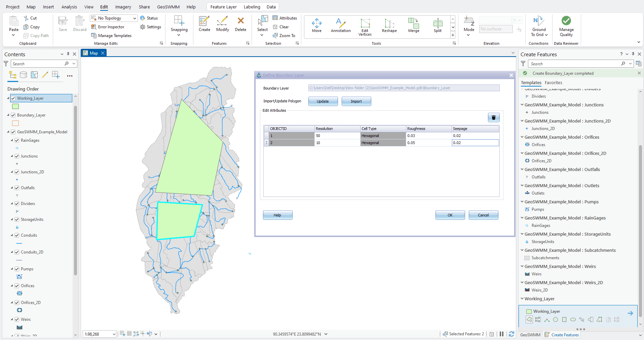Screen dimensions: 644x340
Task: Open the Favorites tab in Create Features
Action: click(x=553, y=82)
